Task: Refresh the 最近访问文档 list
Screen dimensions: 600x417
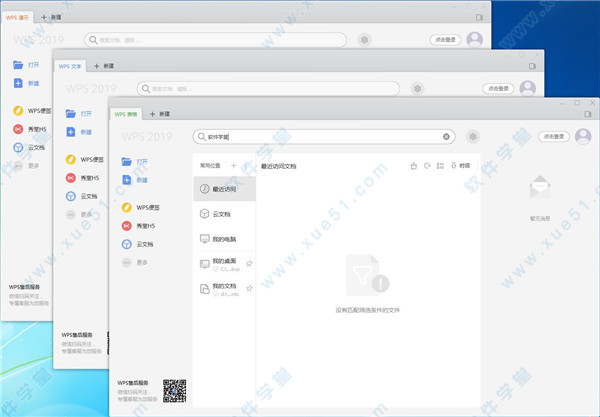Action: tap(427, 166)
